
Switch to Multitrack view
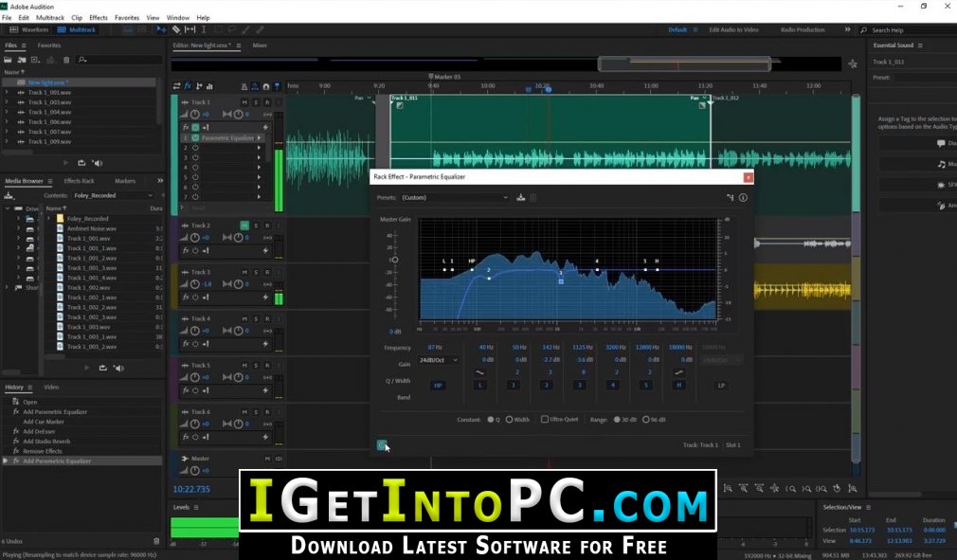click(77, 29)
